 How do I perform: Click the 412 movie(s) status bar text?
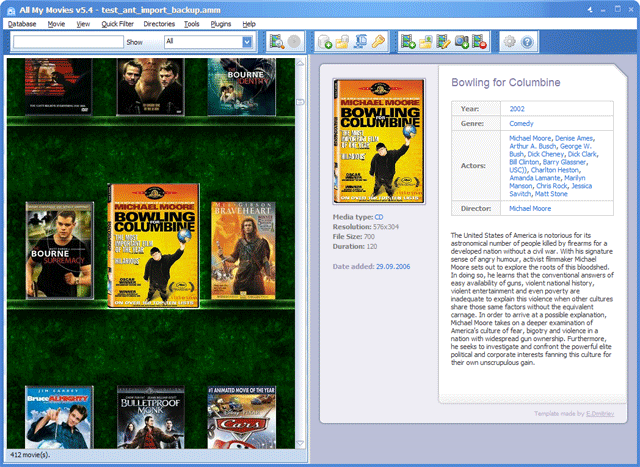(30, 455)
